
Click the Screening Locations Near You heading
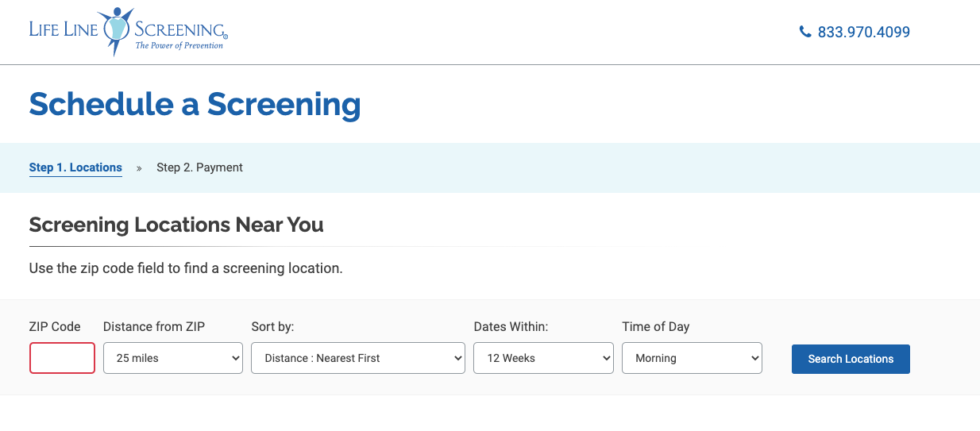coord(176,225)
